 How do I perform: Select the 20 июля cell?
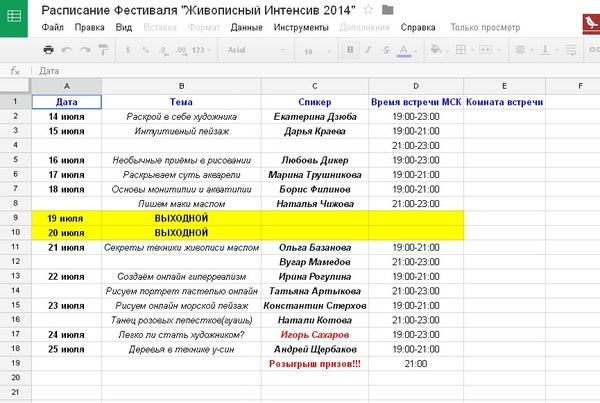(67, 233)
